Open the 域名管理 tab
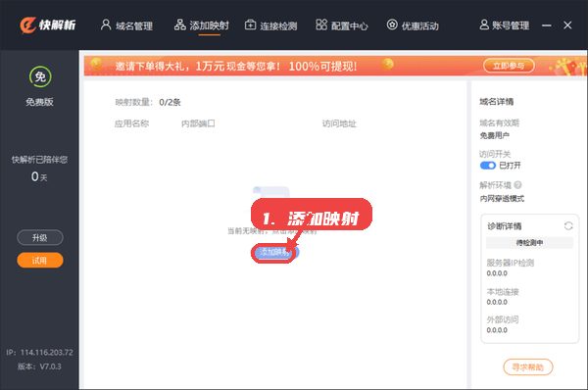 (x=126, y=25)
